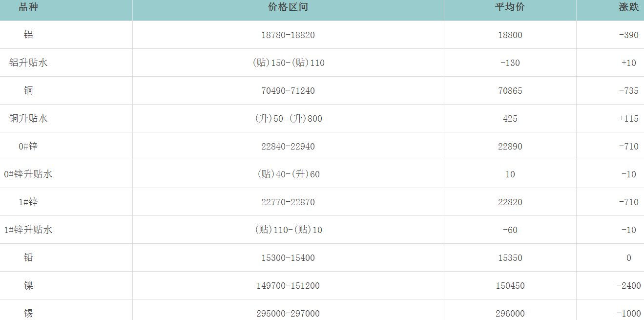Select the 1#锌升贴水 row label
The image size is (644, 320).
[x=28, y=230]
